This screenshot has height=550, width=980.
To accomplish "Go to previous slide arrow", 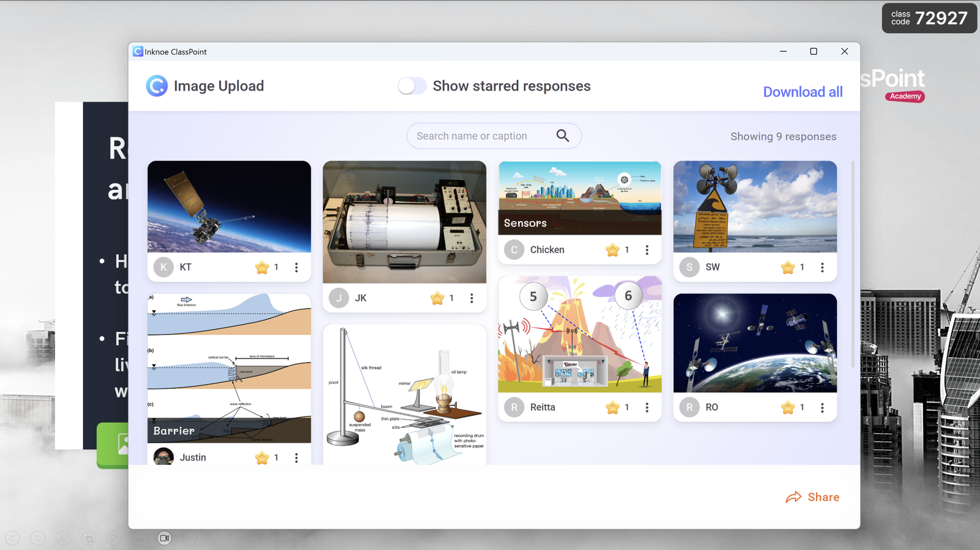I will point(13,538).
